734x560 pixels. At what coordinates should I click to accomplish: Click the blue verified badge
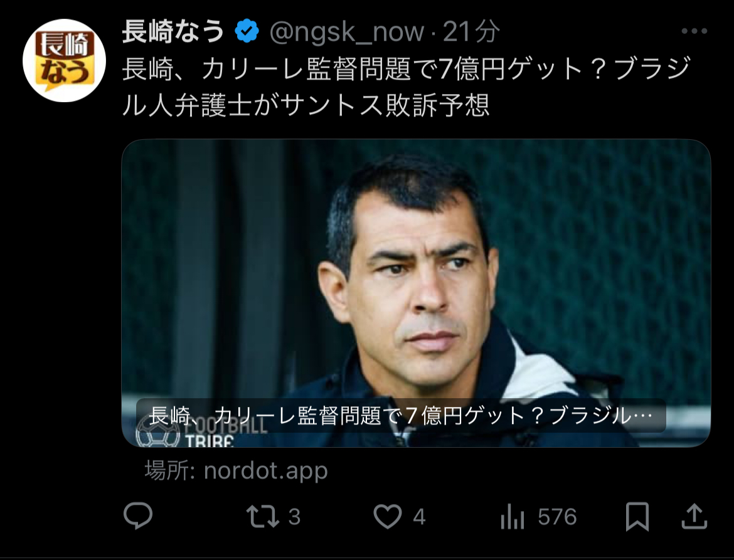[247, 31]
